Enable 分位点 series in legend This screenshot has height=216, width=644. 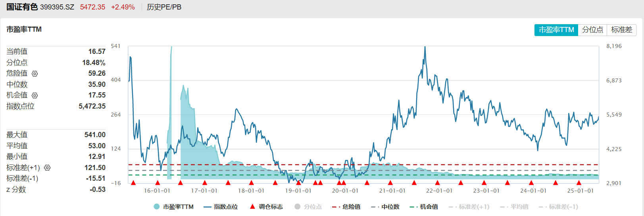(x=308, y=206)
